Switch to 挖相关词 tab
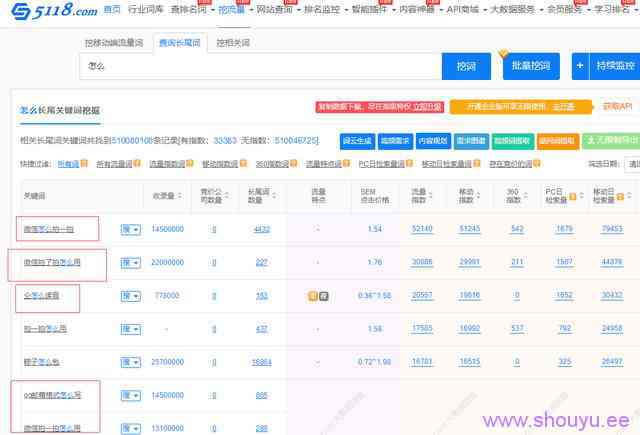The height and width of the screenshot is (435, 640). [x=233, y=42]
